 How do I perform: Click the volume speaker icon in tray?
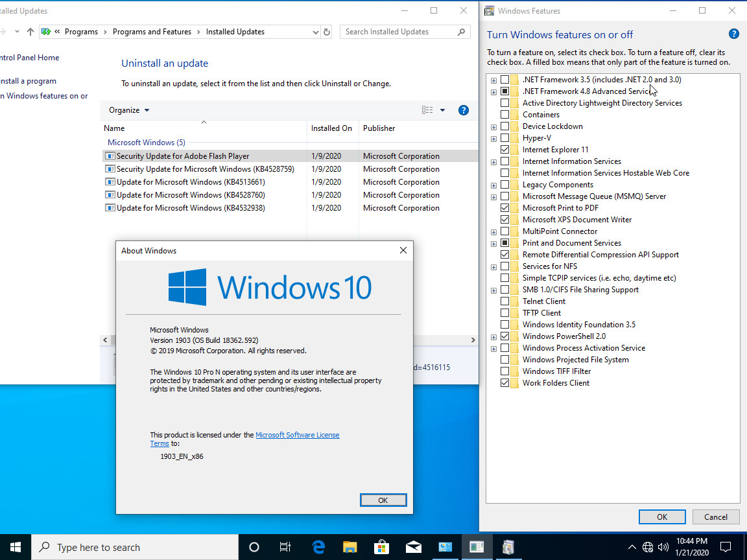(663, 547)
